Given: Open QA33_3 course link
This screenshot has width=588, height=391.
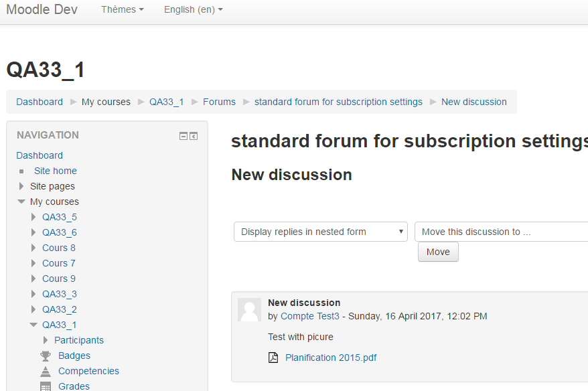Looking at the screenshot, I should (59, 294).
